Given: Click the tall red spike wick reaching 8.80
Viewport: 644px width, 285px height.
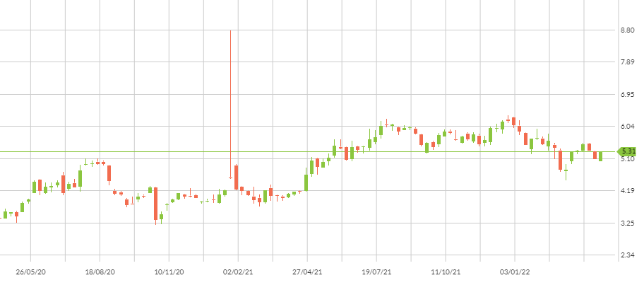Looking at the screenshot, I should click(x=230, y=99).
